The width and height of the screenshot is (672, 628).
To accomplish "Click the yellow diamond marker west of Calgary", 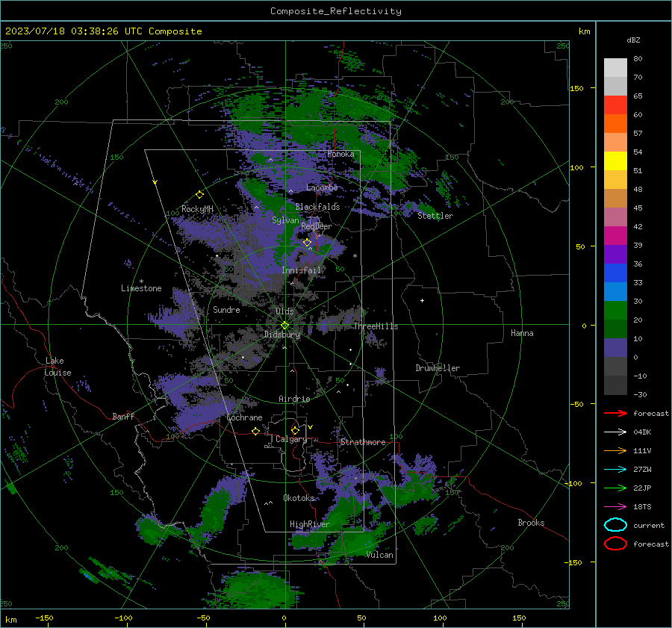I will click(255, 431).
